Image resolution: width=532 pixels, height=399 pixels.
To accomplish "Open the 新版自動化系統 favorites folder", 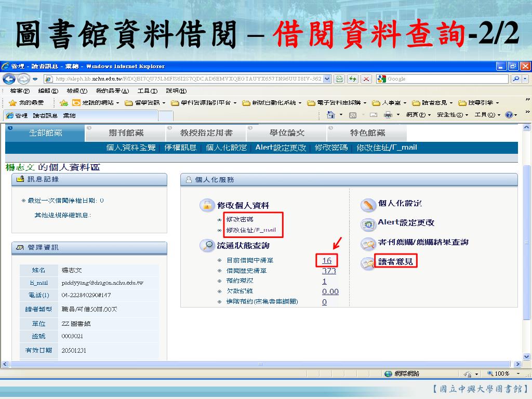I will tap(271, 103).
